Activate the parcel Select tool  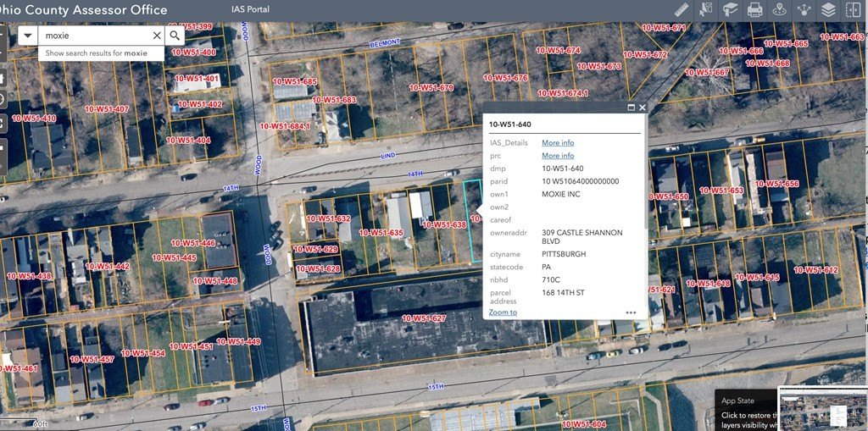click(x=705, y=10)
